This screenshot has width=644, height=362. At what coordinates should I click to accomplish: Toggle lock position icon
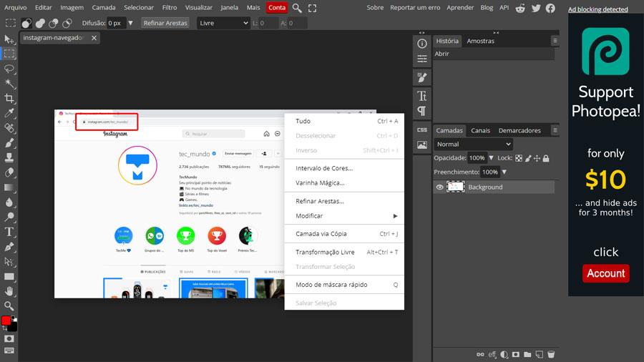pos(537,158)
